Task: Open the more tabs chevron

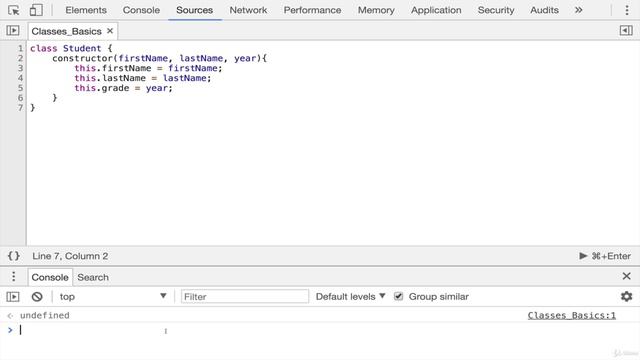Action: pos(578,10)
